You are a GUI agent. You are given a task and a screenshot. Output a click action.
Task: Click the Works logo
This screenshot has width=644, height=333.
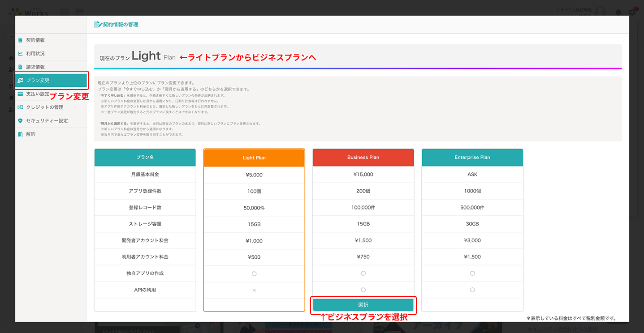pos(29,12)
